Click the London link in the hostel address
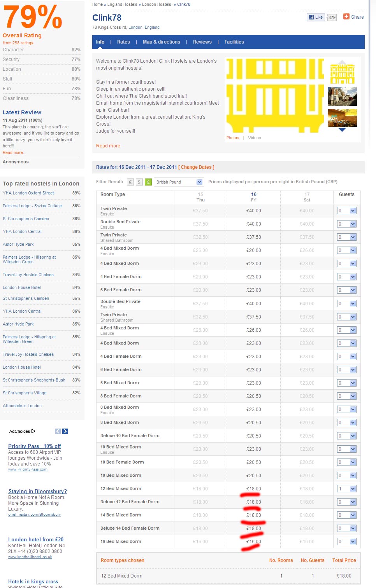Screen dimensions: 376x588 pos(135,27)
